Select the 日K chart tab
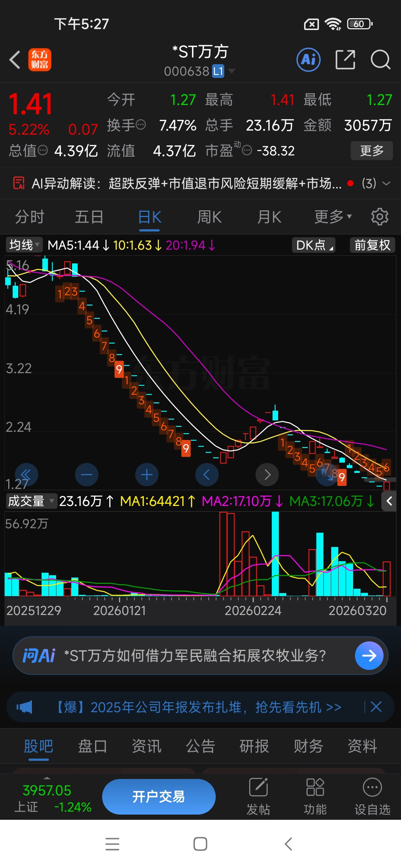Viewport: 401px width, 868px height. coord(150,217)
